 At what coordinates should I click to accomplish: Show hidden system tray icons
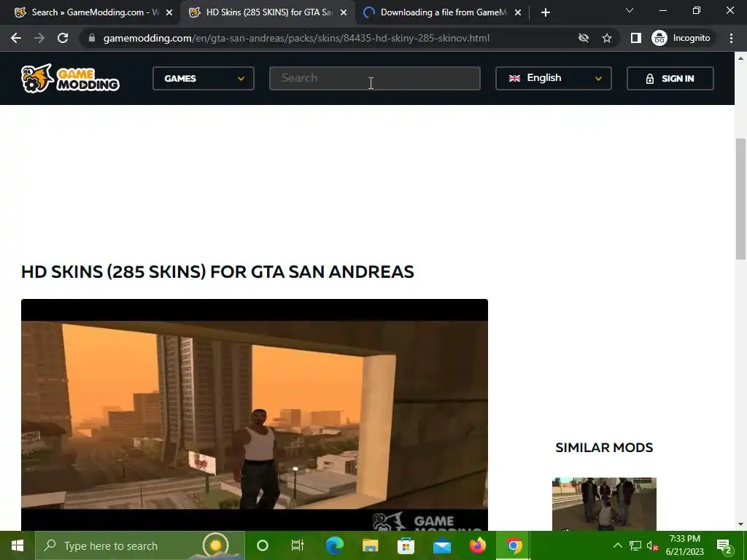pyautogui.click(x=617, y=545)
